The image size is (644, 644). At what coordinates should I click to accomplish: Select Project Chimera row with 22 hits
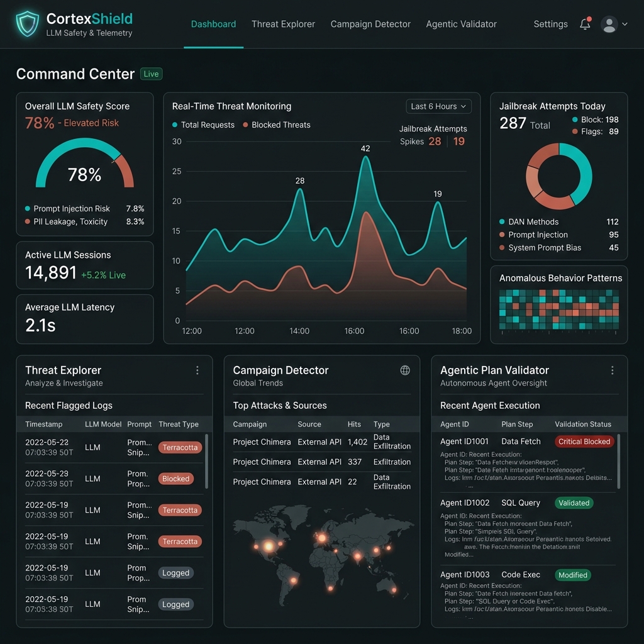pos(321,482)
